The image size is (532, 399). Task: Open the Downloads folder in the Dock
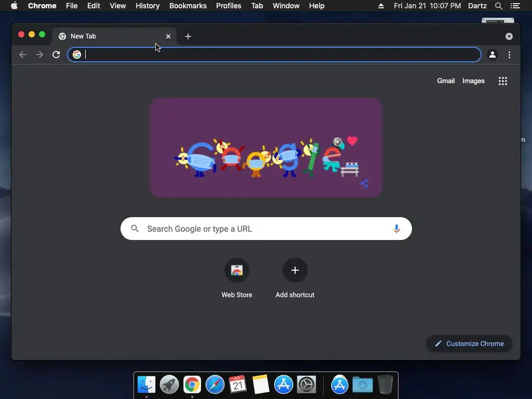[362, 384]
